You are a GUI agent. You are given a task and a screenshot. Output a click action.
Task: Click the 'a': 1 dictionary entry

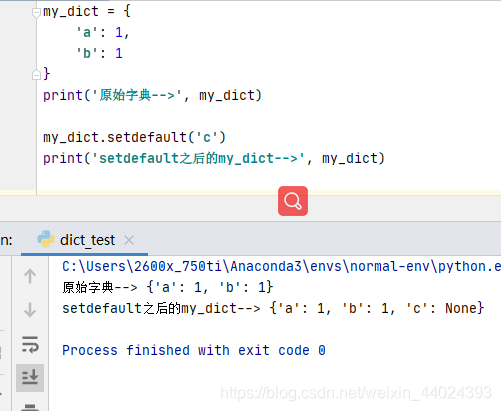[x=102, y=33]
